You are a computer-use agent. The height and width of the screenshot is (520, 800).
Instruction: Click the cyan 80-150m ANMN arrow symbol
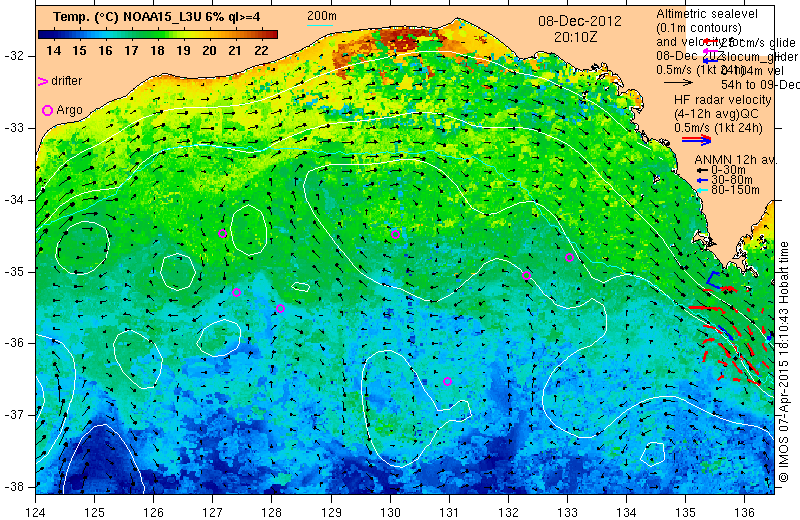[x=703, y=190]
